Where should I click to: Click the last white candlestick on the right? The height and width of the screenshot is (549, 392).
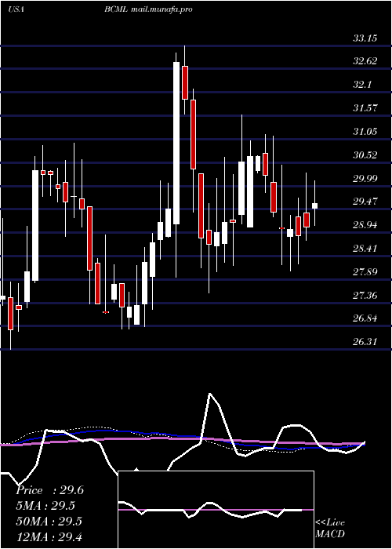tap(314, 205)
